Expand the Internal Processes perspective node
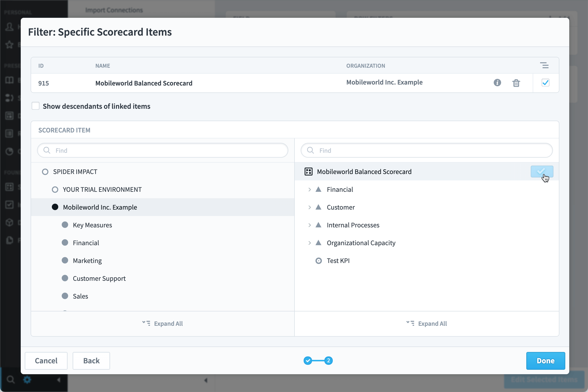The image size is (588, 392). 310,225
